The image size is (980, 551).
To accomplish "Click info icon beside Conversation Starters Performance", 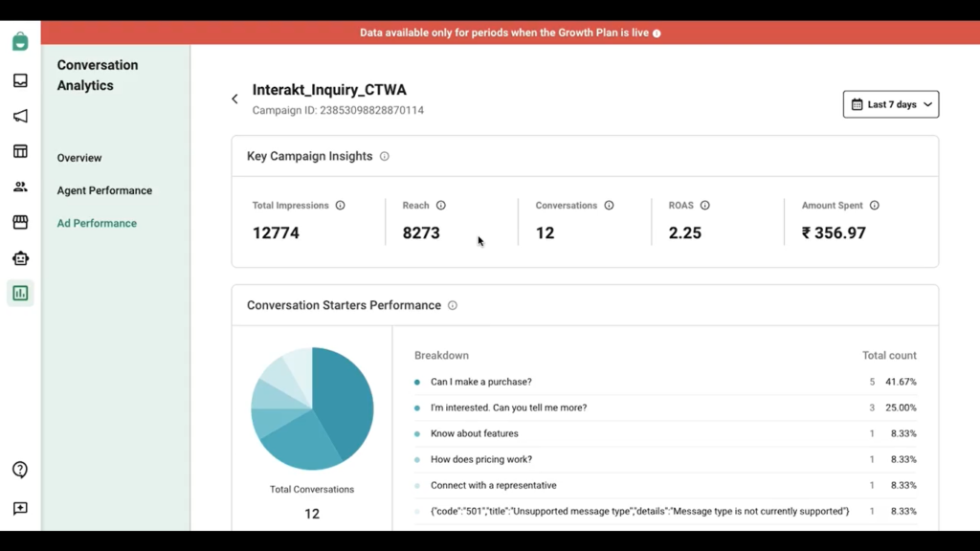I will 453,305.
